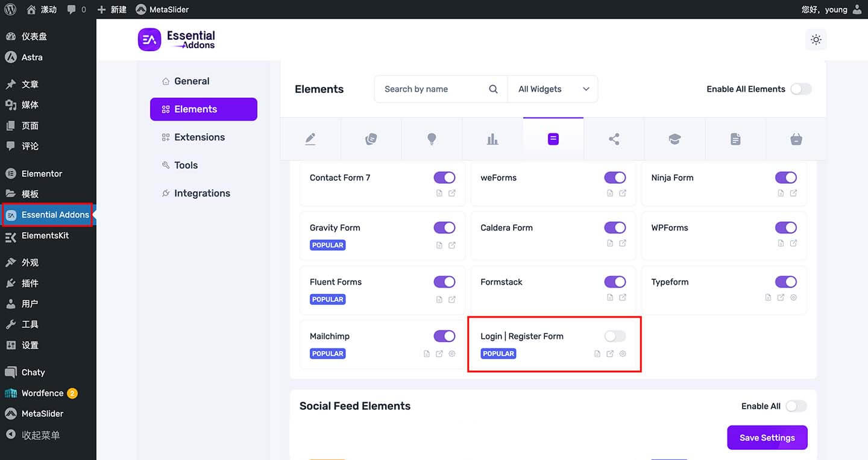Click 新建 in the admin bar
868x460 pixels.
click(112, 10)
